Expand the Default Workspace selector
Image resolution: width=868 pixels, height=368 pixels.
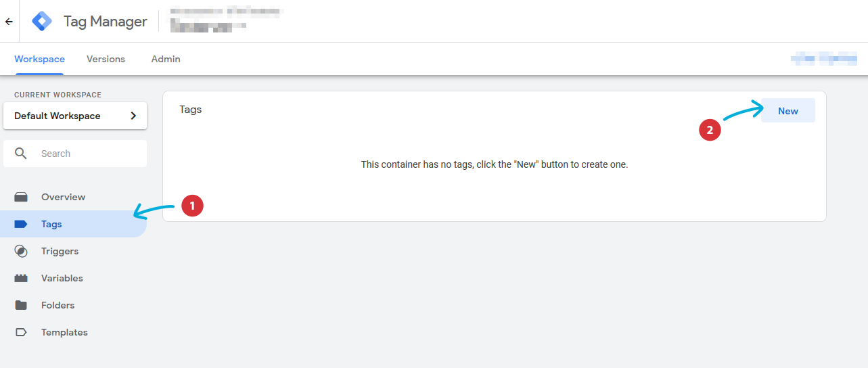pos(75,116)
